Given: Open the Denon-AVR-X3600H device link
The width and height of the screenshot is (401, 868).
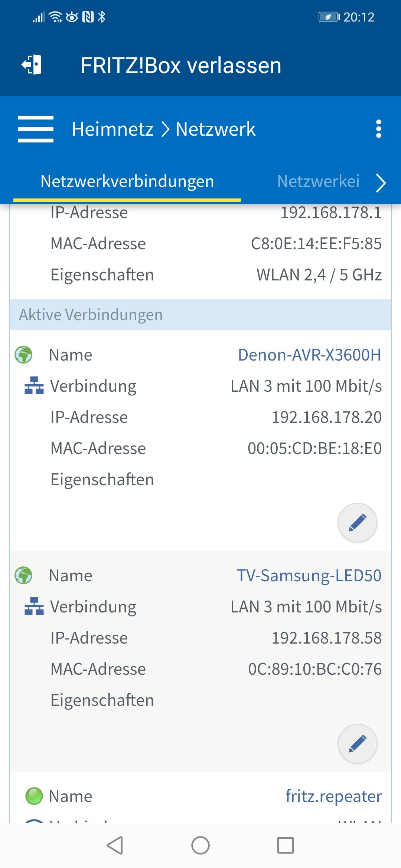Looking at the screenshot, I should (309, 355).
